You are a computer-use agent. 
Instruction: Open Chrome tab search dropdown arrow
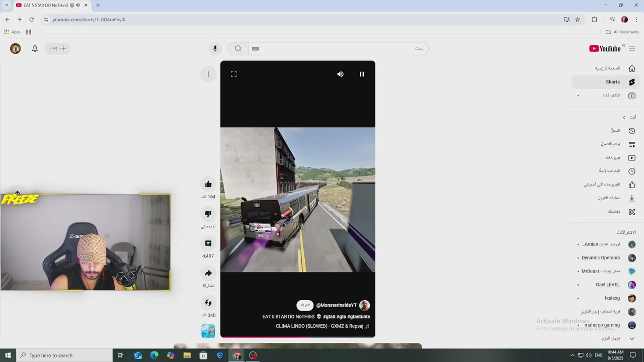[x=7, y=5]
